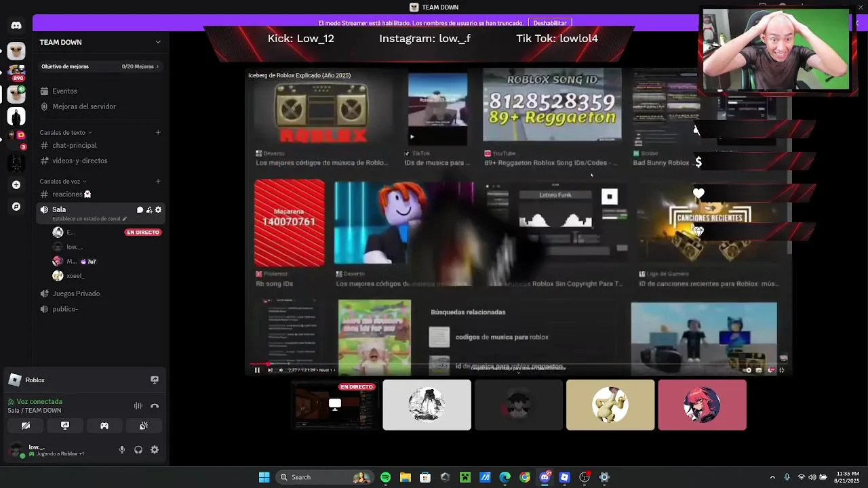The width and height of the screenshot is (868, 488).
Task: Open the volume tray icon
Action: [x=812, y=477]
